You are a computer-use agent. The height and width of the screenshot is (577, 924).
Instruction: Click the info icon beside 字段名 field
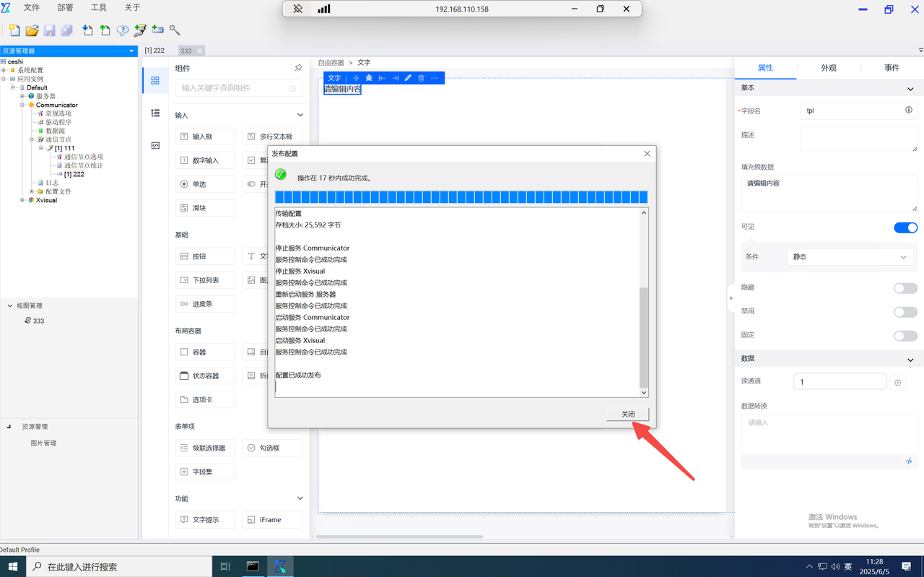[x=909, y=110]
